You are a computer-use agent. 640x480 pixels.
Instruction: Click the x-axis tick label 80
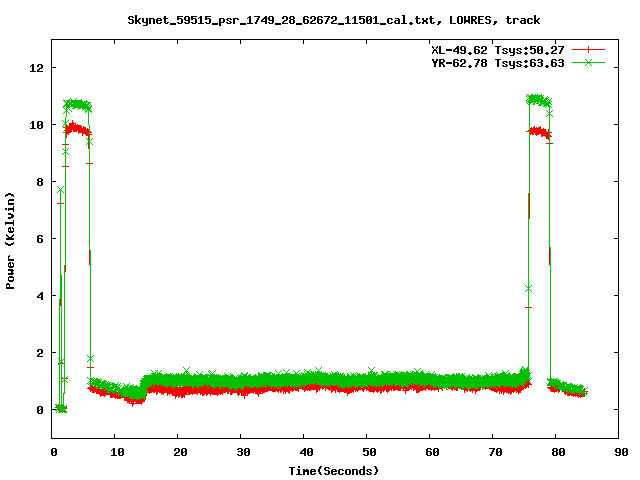(558, 452)
